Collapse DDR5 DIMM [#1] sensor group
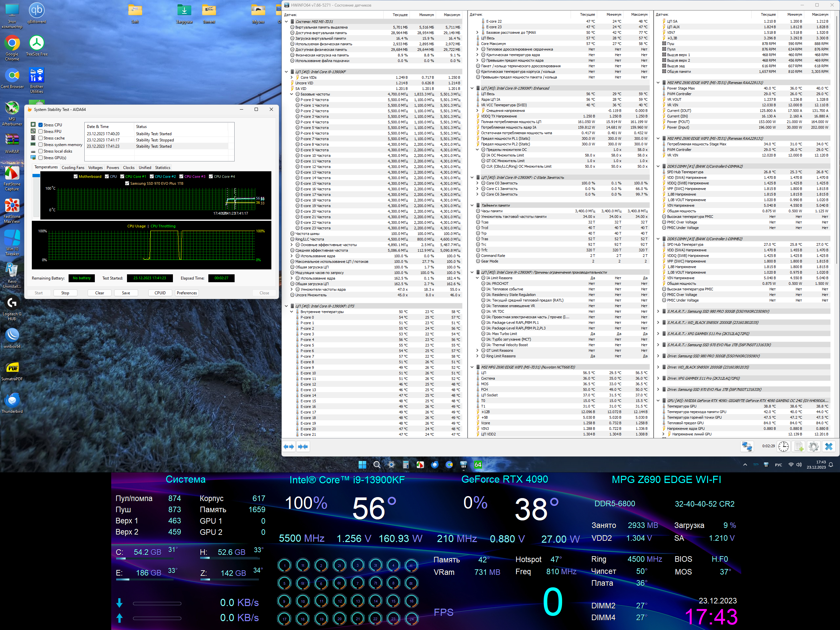The height and width of the screenshot is (630, 840). (658, 166)
